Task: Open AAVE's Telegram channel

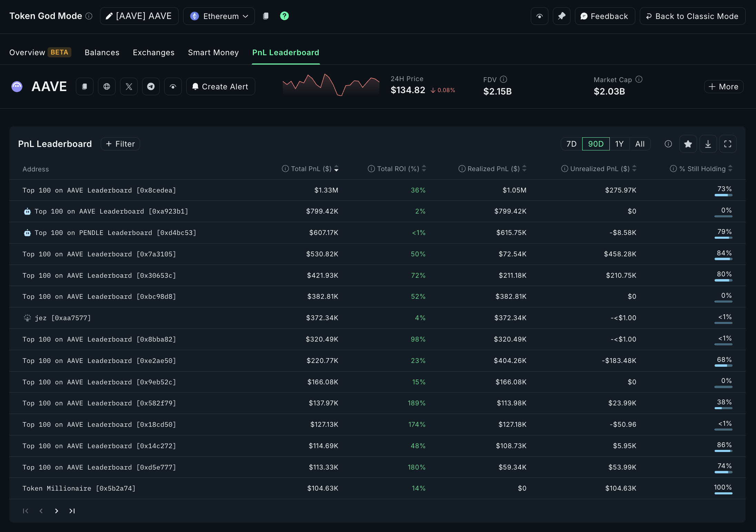Action: coord(151,86)
